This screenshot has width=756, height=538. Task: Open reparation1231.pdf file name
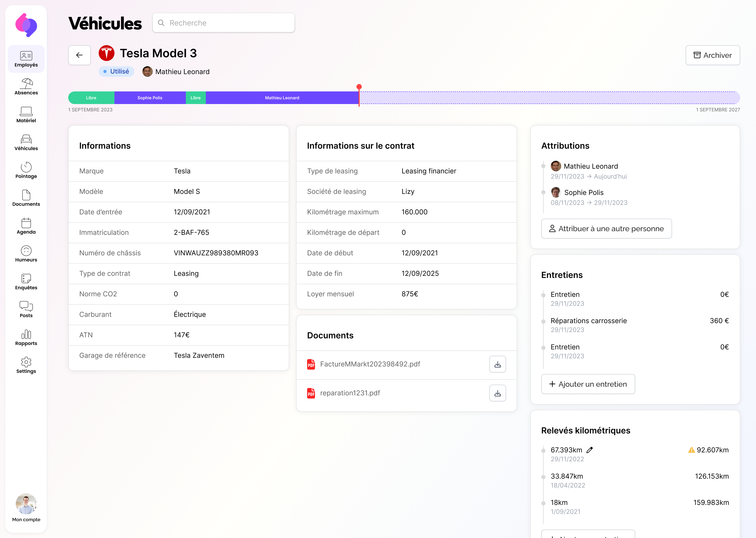tap(350, 393)
